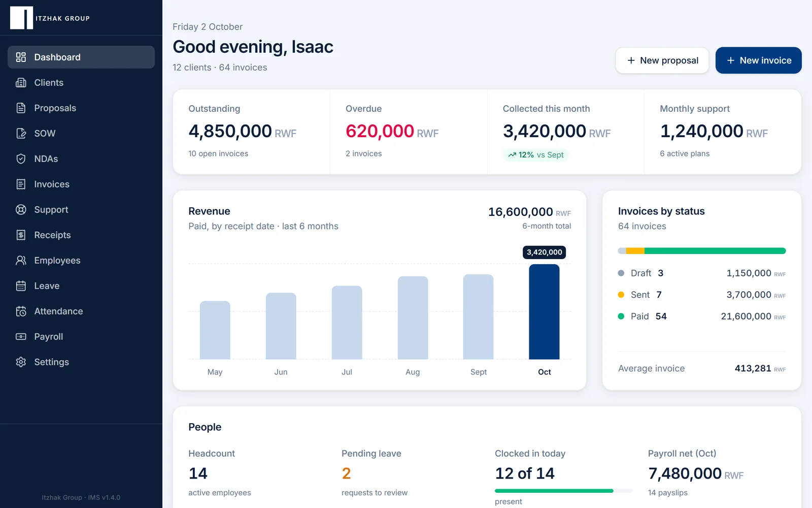Click the 12% vs Sept badge
This screenshot has height=508, width=812.
(x=536, y=155)
